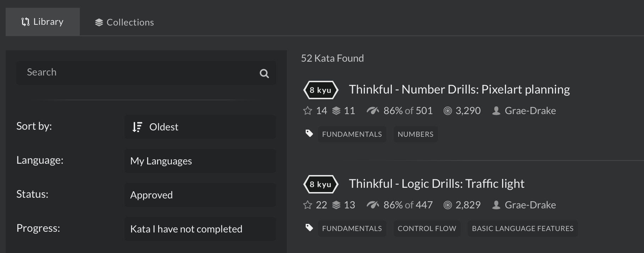This screenshot has width=644, height=253.
Task: Click the bullseye icon next to 3,290
Action: 448,111
